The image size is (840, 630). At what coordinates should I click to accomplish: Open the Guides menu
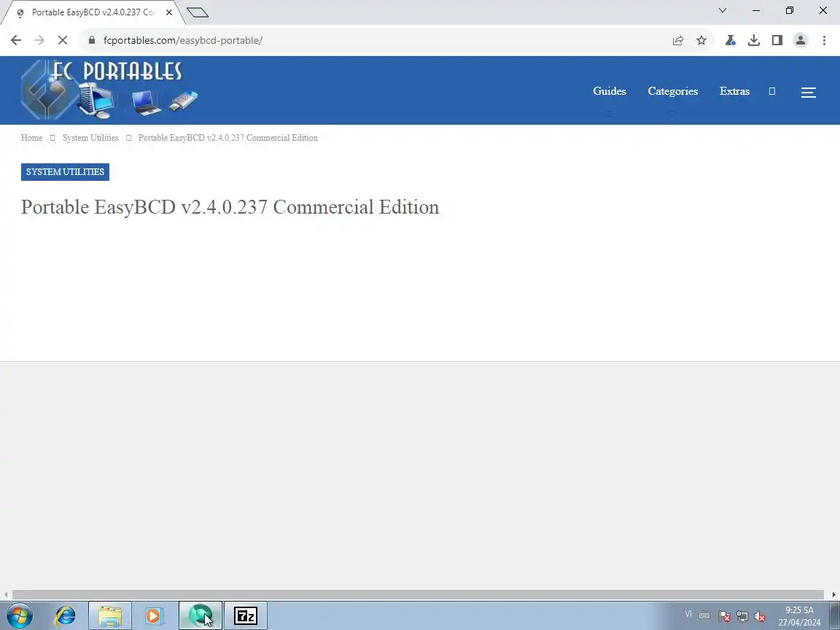point(610,91)
